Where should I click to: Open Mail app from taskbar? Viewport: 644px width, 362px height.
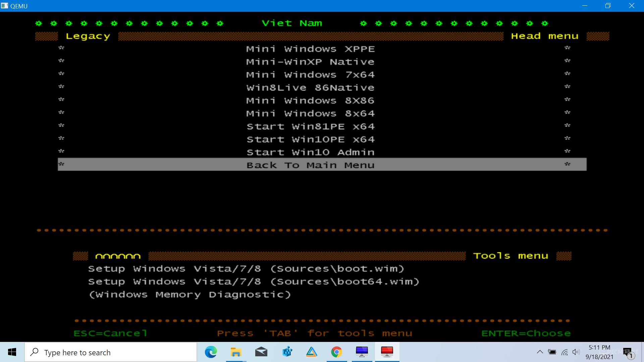261,352
